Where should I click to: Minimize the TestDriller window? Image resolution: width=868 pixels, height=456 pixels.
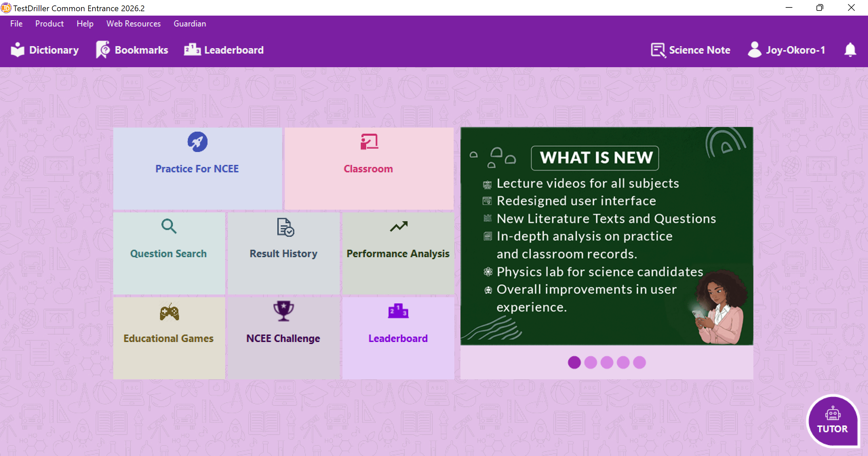click(x=789, y=7)
